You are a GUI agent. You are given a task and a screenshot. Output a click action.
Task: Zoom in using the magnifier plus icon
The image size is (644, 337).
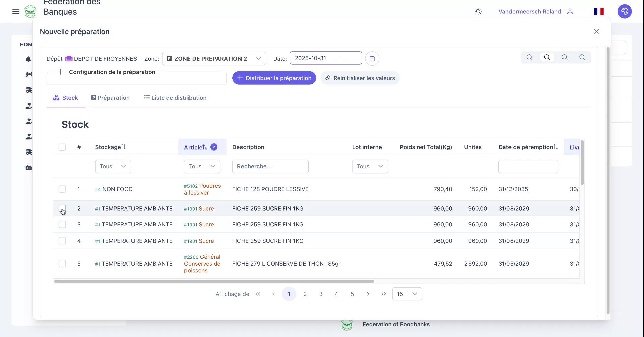pyautogui.click(x=582, y=57)
